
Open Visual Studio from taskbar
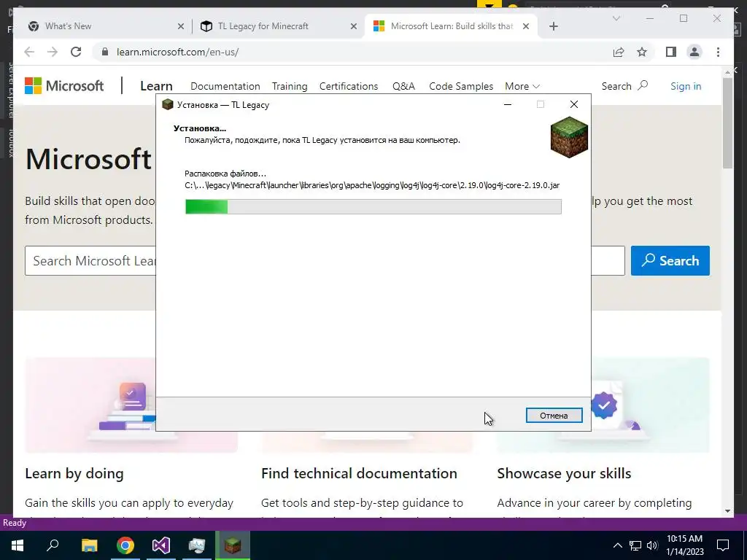click(161, 545)
